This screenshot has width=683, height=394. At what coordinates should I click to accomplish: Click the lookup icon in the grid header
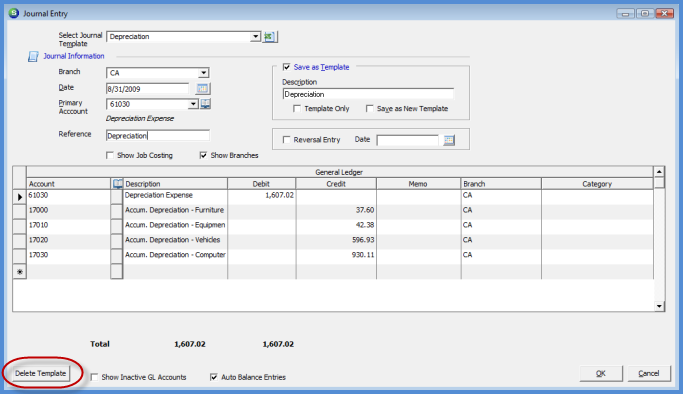point(117,184)
